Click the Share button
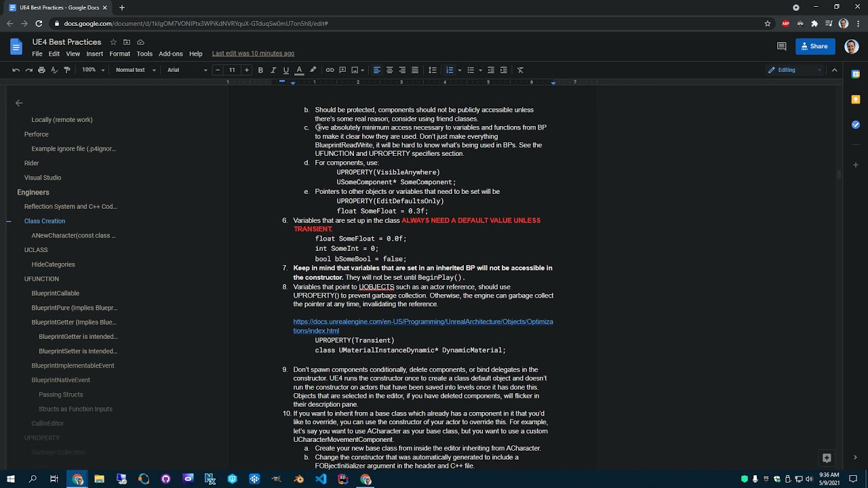The width and height of the screenshot is (868, 488). click(814, 46)
